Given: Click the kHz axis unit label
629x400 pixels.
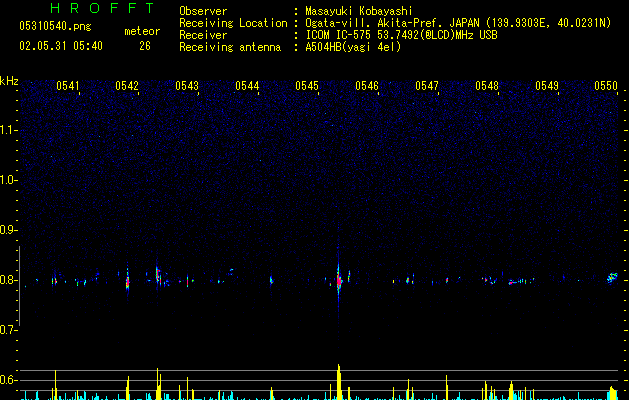Looking at the screenshot, I should pyautogui.click(x=9, y=81).
